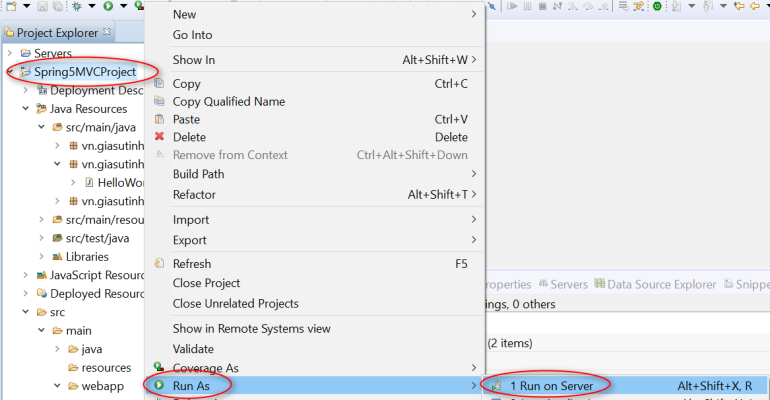Click the Save toolbar icon
The image size is (770, 400).
(43, 6)
